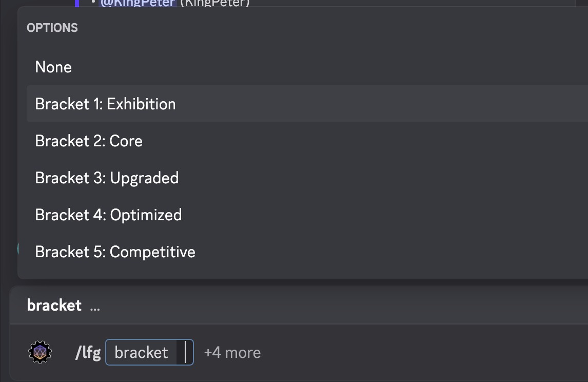Choose Bracket 1: Exhibition
588x382 pixels.
(x=105, y=104)
